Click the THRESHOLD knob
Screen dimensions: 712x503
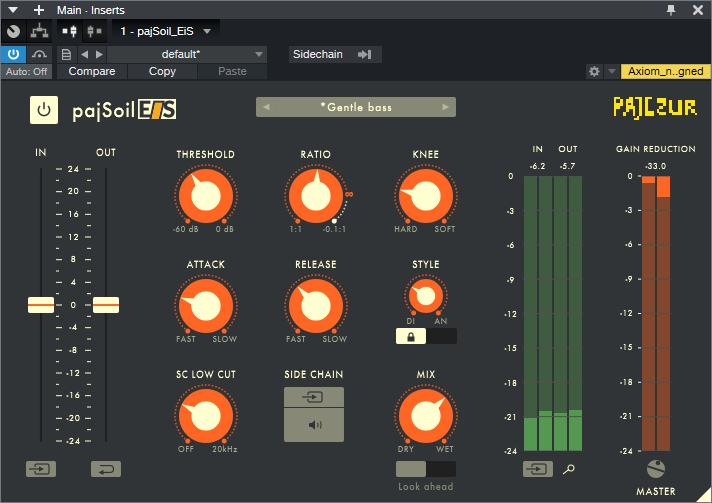[206, 196]
